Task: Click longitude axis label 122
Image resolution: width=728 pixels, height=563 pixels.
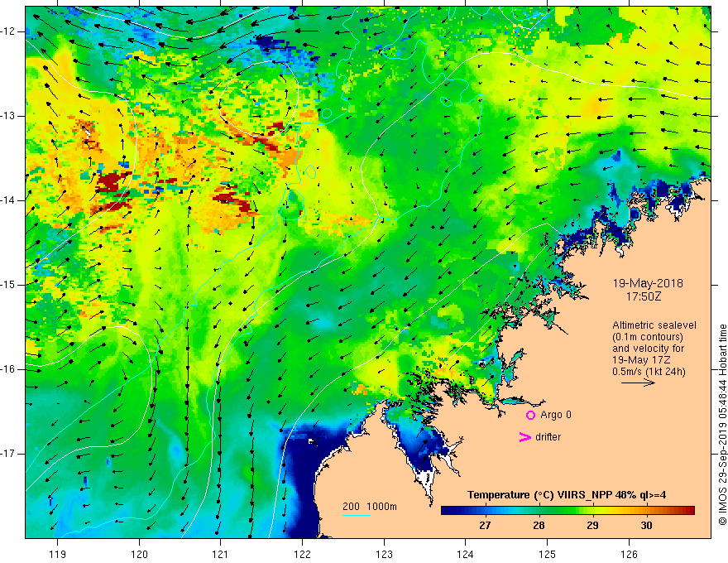Action: [302, 554]
